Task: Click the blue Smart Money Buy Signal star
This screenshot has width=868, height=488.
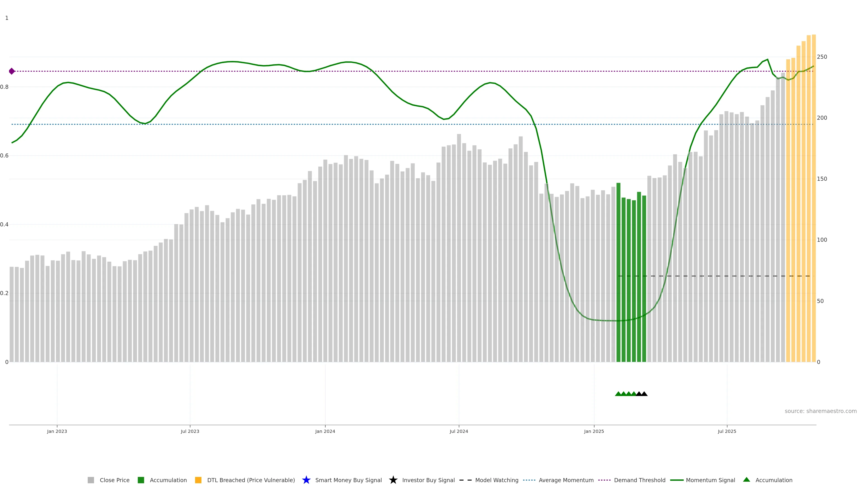Action: pyautogui.click(x=306, y=480)
